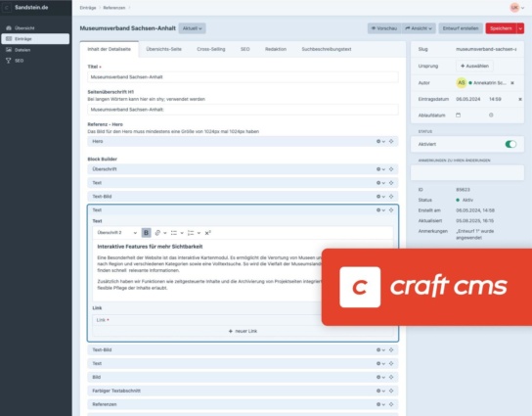Open the numbered list style dropdown
532x416 pixels.
click(199, 233)
